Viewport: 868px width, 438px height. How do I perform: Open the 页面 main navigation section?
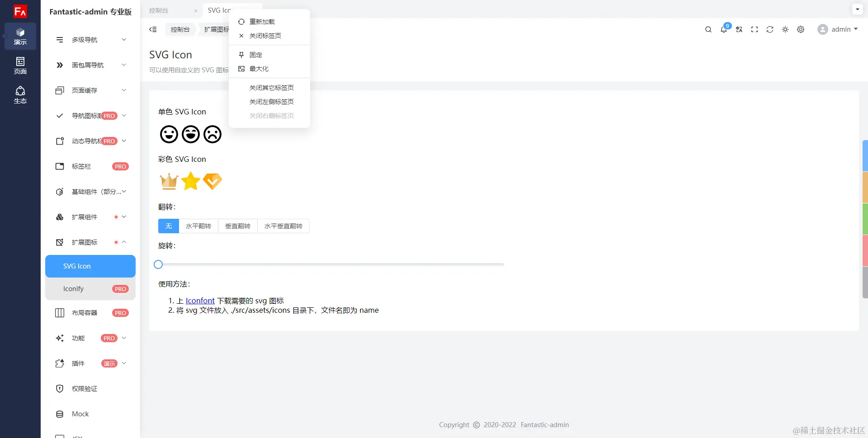pos(20,66)
